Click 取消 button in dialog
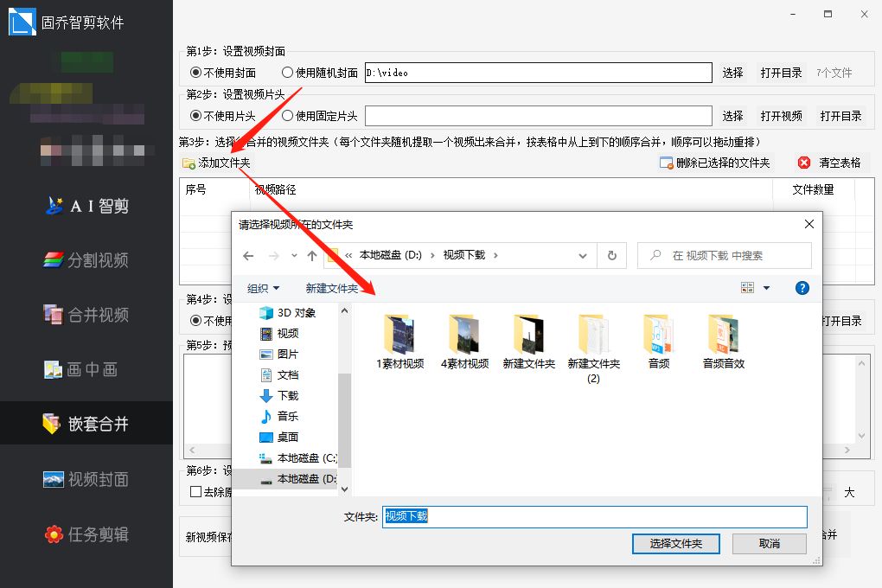This screenshot has width=882, height=588. click(x=769, y=544)
